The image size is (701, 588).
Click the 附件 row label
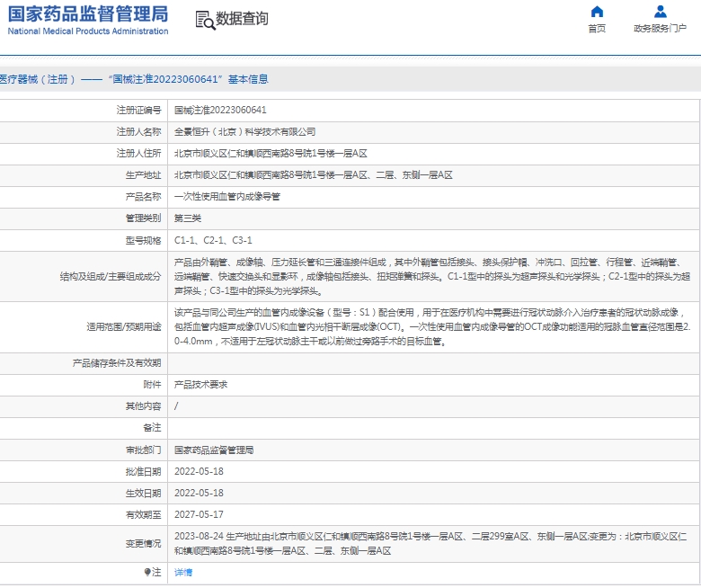click(x=153, y=385)
